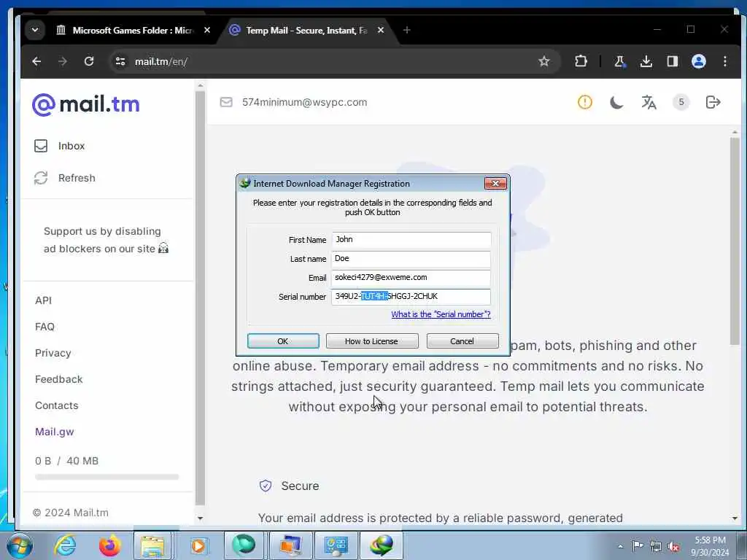The width and height of the screenshot is (747, 560).
Task: Open Chrome Labs flask icon
Action: tap(619, 61)
